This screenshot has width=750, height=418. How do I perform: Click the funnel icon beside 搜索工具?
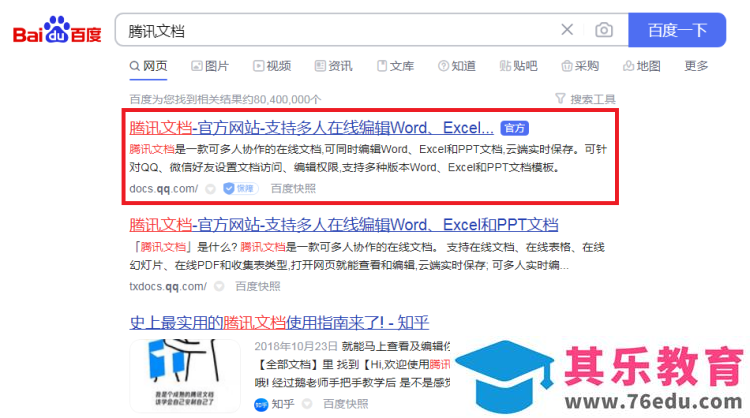click(x=560, y=99)
